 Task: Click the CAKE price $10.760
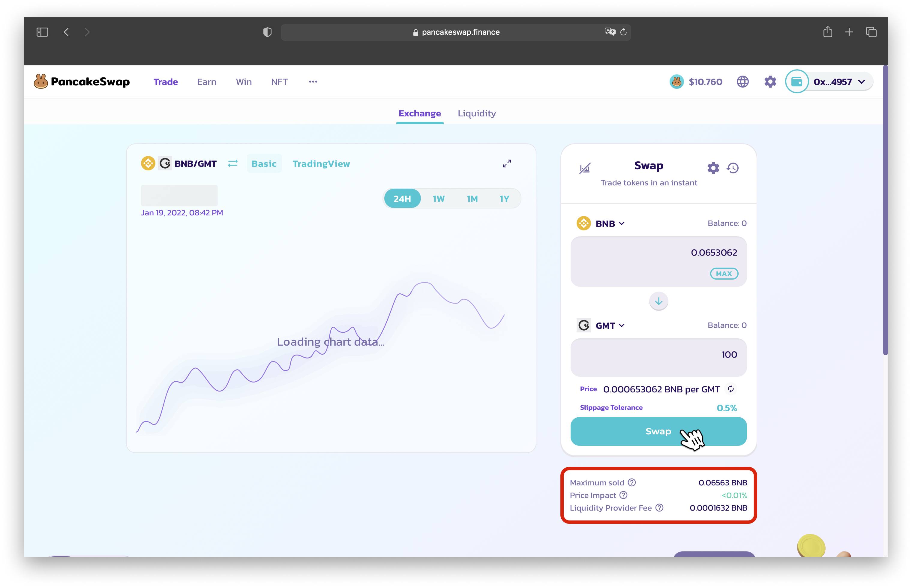coord(705,82)
